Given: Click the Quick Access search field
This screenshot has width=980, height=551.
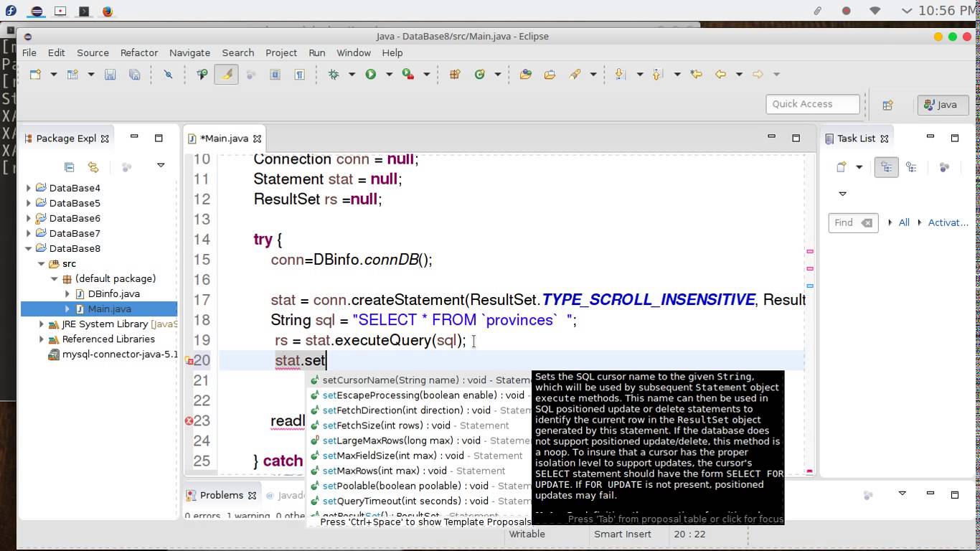Looking at the screenshot, I should (x=812, y=104).
